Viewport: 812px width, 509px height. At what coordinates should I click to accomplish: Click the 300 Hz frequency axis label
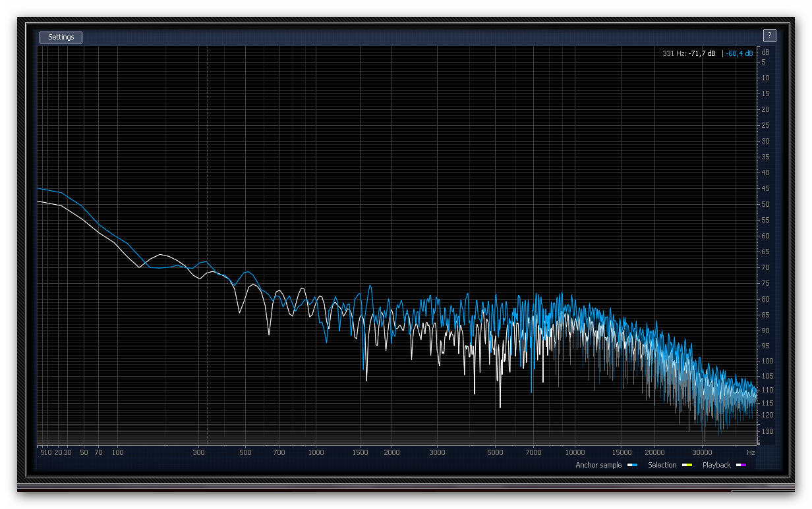point(199,452)
